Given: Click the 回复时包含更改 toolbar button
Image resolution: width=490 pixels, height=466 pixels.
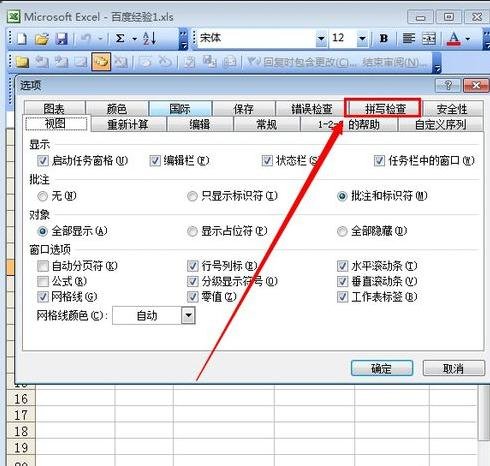Looking at the screenshot, I should pyautogui.click(x=302, y=62).
